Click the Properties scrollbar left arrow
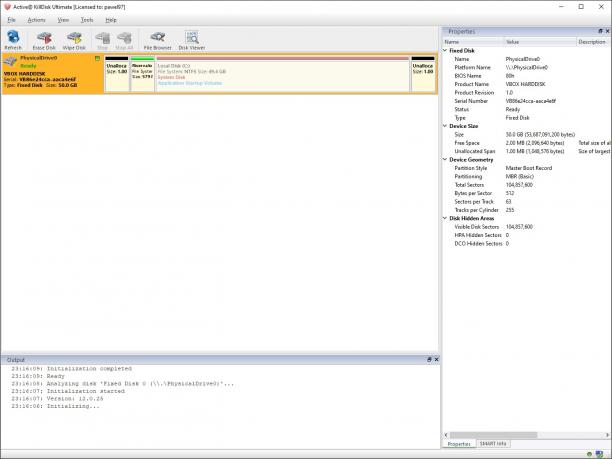 [x=446, y=435]
